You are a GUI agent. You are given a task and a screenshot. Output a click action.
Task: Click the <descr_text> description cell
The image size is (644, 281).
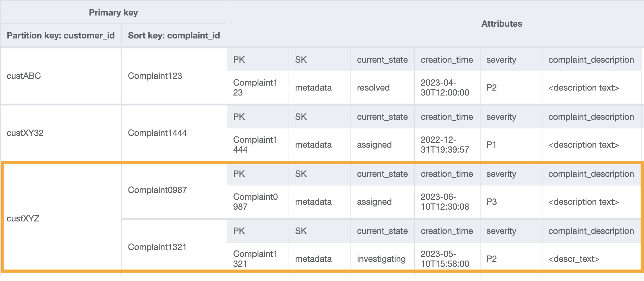click(x=574, y=259)
